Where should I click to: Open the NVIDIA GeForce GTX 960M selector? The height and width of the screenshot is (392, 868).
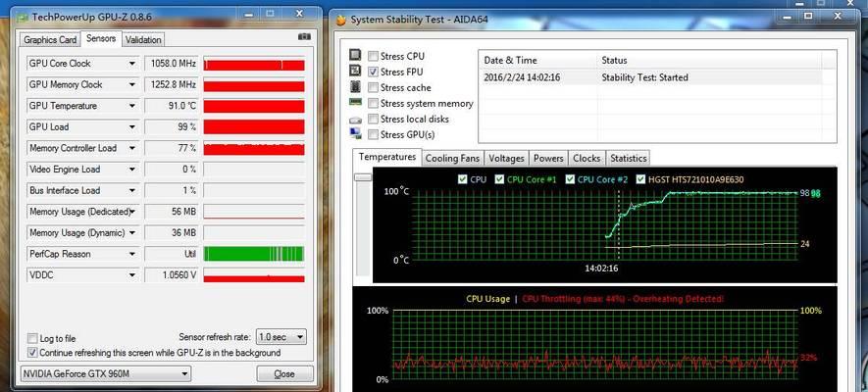[105, 373]
